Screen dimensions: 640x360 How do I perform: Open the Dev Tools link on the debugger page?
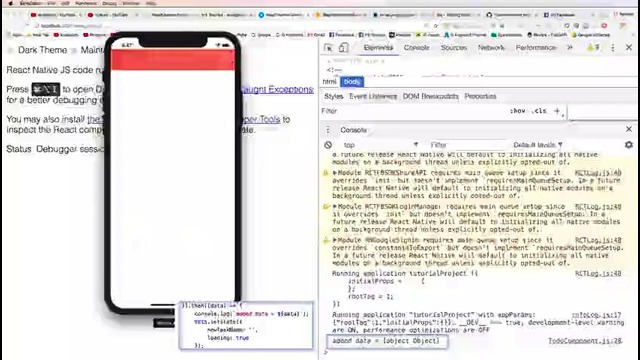click(x=261, y=119)
